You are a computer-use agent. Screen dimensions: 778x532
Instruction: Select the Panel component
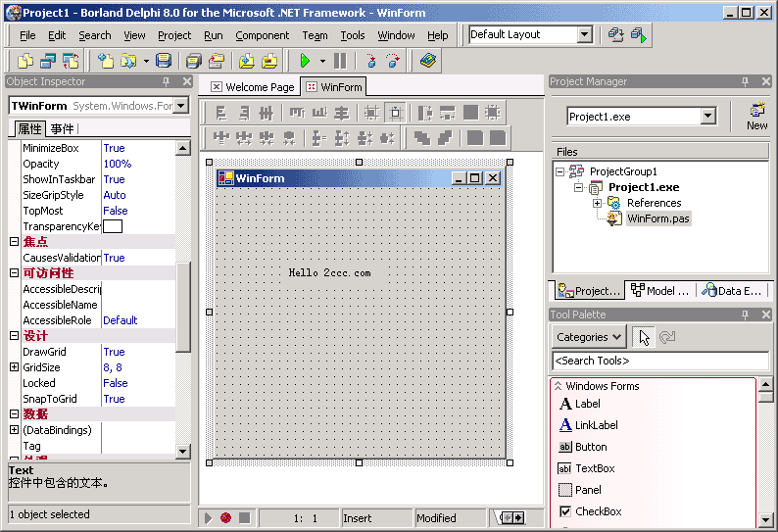pyautogui.click(x=580, y=490)
